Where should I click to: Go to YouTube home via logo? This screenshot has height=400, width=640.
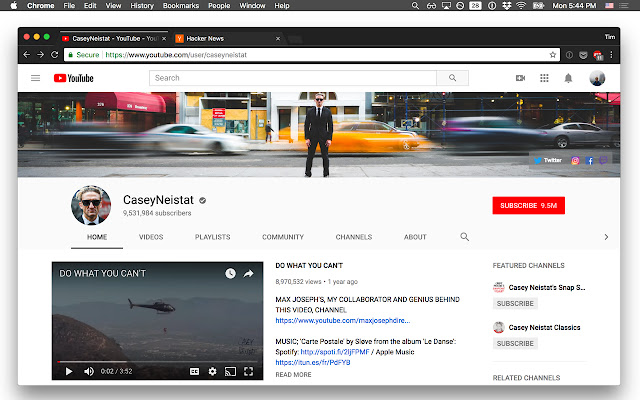[73, 78]
